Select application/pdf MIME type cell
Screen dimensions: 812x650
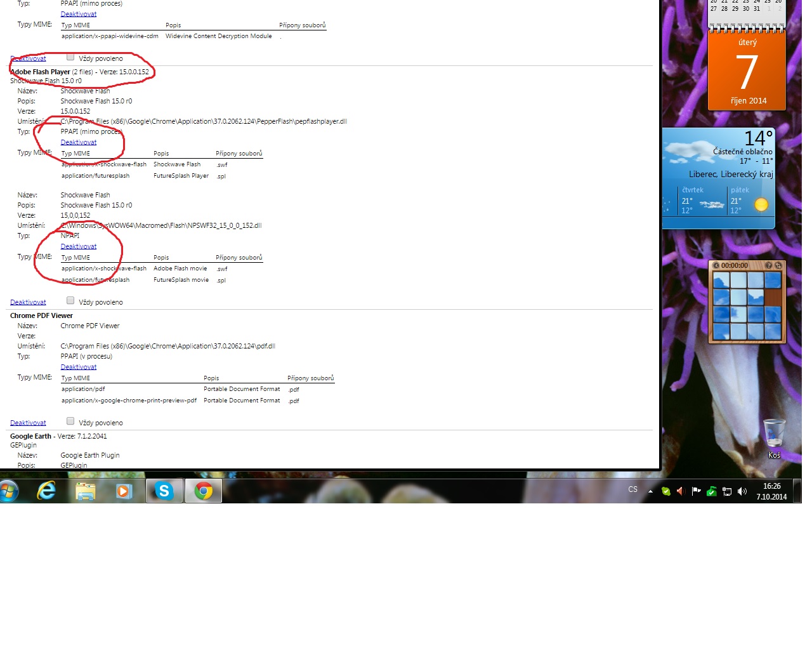pyautogui.click(x=83, y=389)
